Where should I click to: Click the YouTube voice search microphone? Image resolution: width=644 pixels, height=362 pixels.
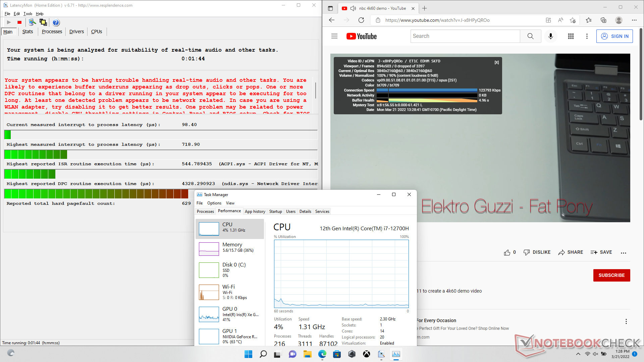coord(550,36)
